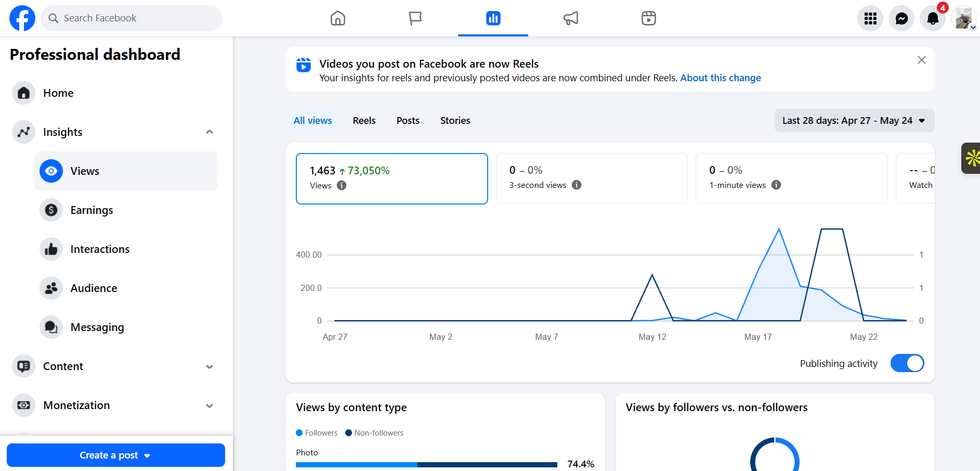
Task: Open the Messaging insights page
Action: [x=126, y=327]
